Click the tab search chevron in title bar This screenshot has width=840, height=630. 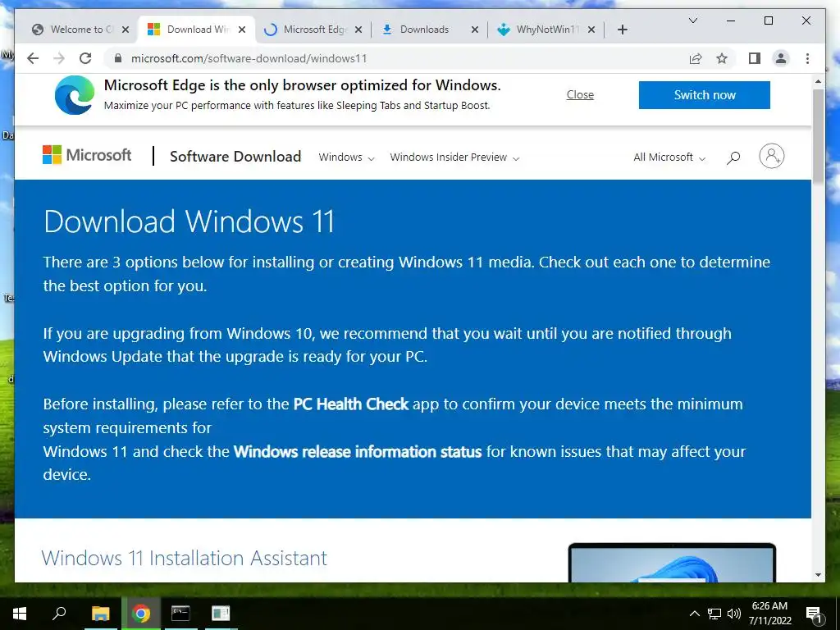click(692, 21)
